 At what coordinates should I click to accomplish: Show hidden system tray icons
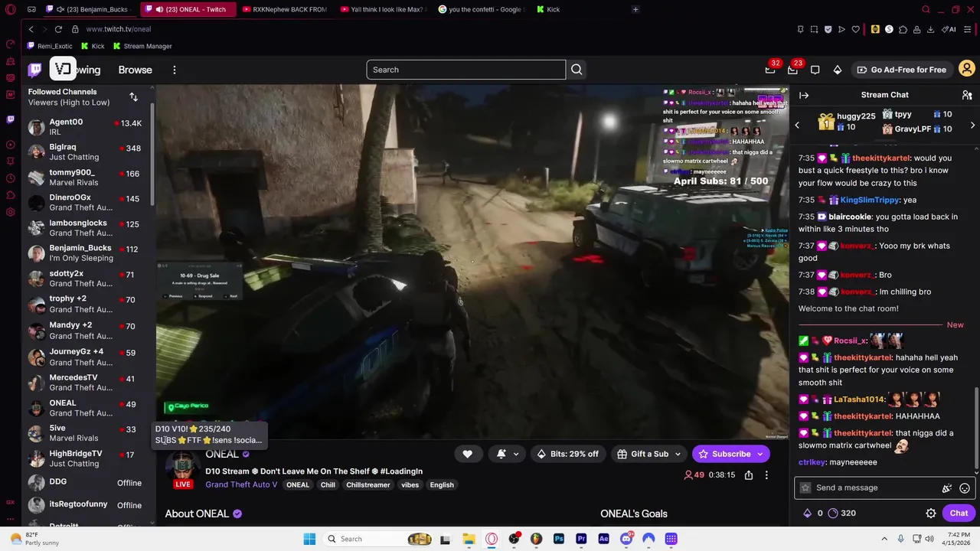coord(884,539)
